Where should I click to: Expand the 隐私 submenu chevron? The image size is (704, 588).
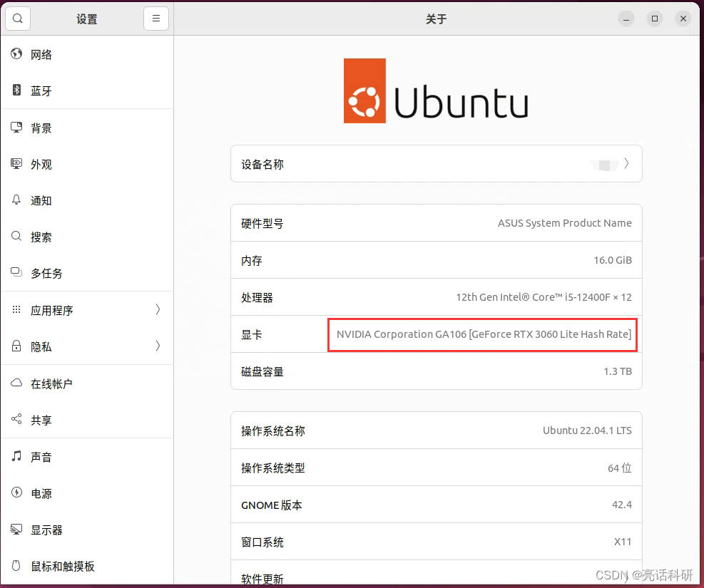[x=158, y=346]
